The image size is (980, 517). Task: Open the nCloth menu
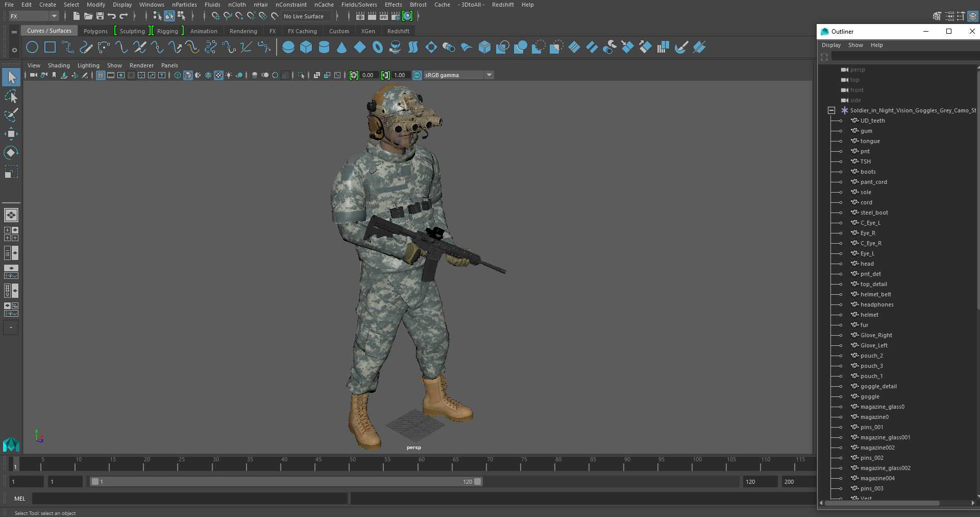(237, 5)
